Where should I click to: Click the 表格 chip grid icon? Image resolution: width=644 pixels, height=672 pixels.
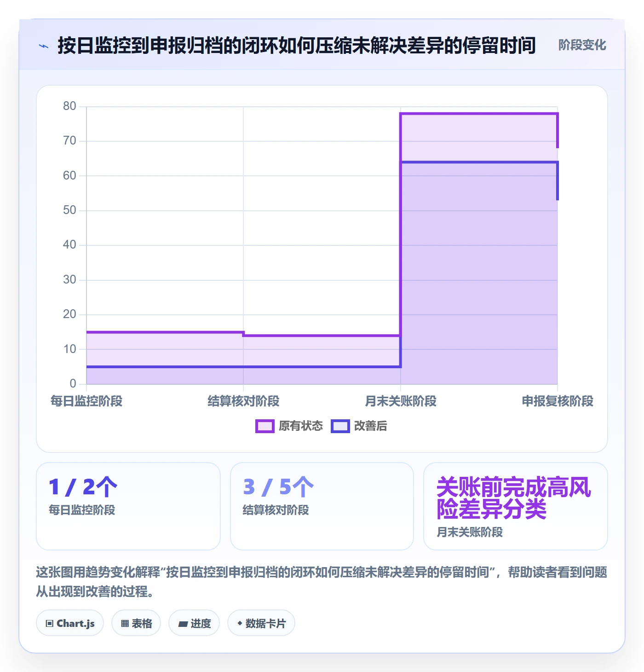click(x=125, y=624)
